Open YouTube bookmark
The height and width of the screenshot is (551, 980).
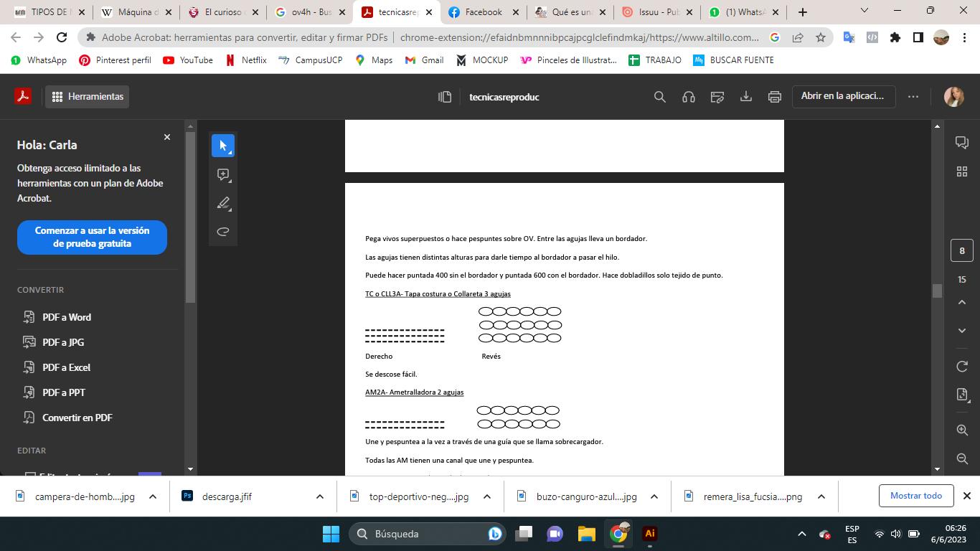point(188,60)
